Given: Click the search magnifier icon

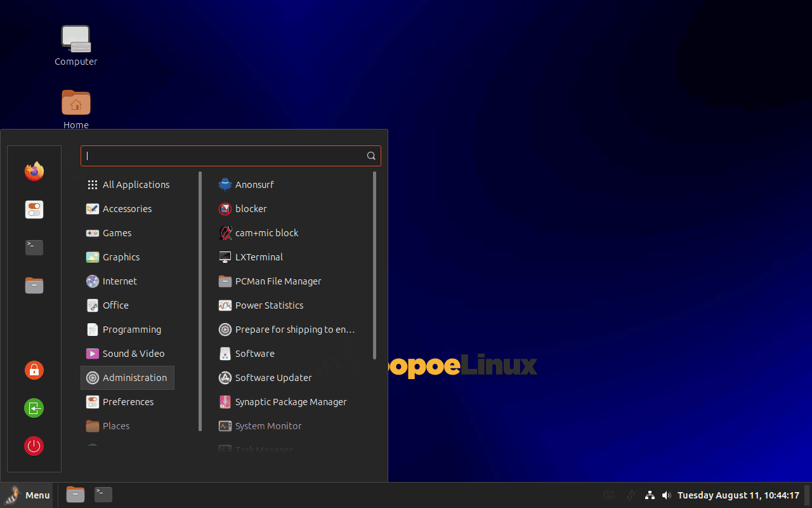Looking at the screenshot, I should [x=371, y=156].
